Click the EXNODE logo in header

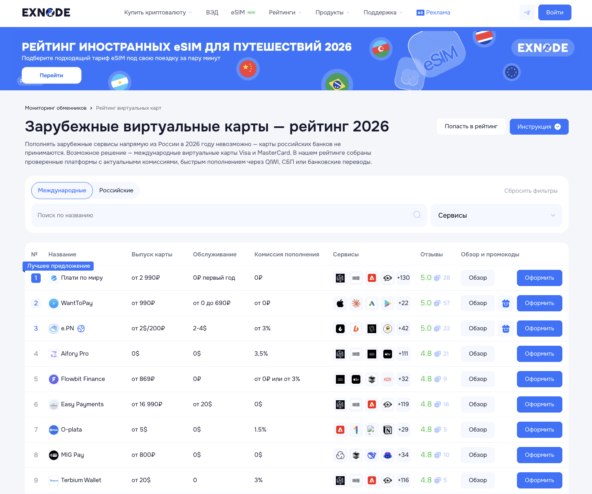(46, 12)
